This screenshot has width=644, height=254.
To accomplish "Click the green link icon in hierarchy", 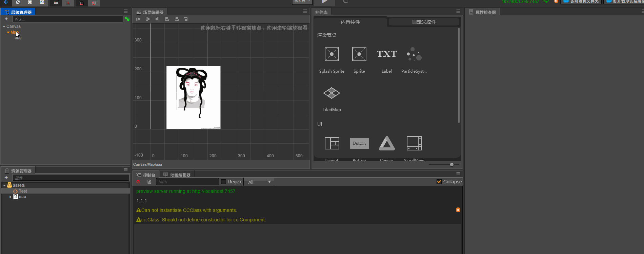I will 127,19.
